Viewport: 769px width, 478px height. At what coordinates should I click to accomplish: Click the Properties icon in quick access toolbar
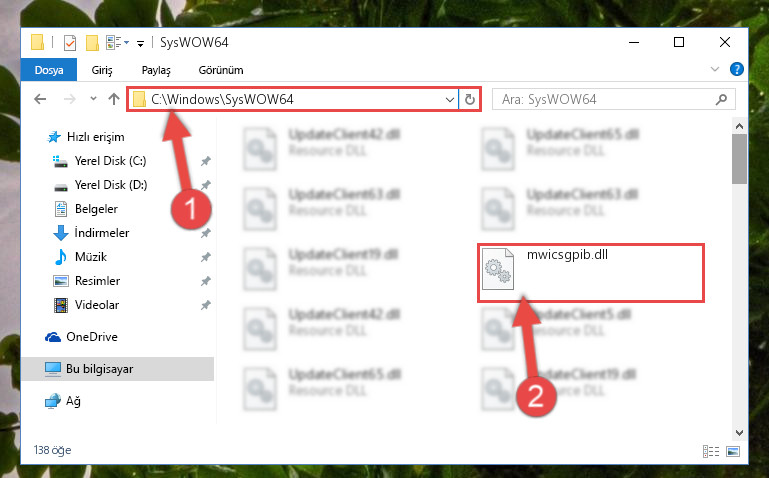70,43
